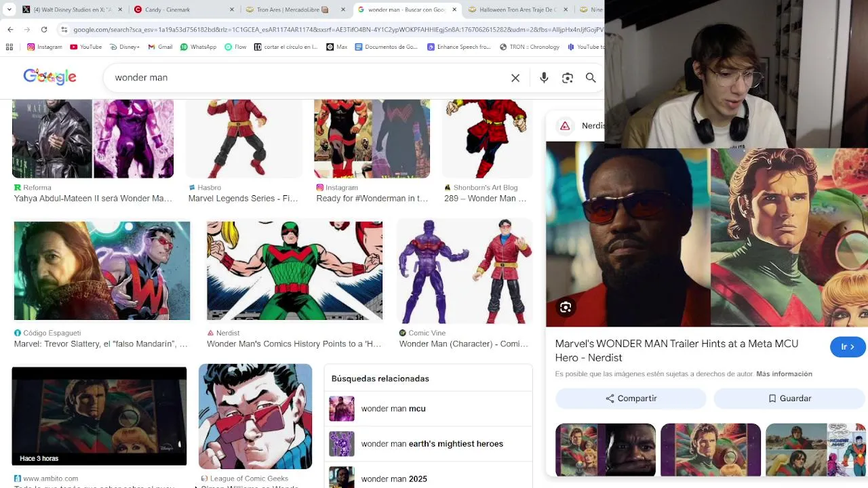The height and width of the screenshot is (488, 868).
Task: Go back in browser history
Action: pos(10,30)
